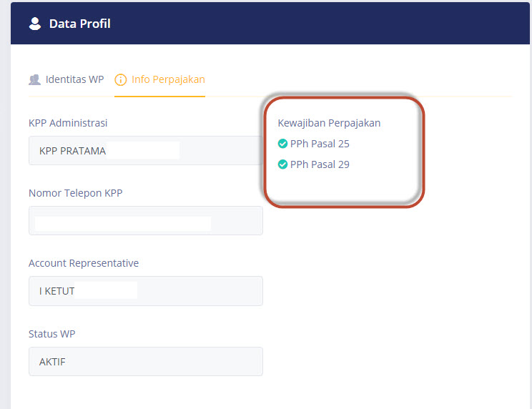Click the Data Profil header title
The width and height of the screenshot is (532, 409).
pyautogui.click(x=80, y=24)
